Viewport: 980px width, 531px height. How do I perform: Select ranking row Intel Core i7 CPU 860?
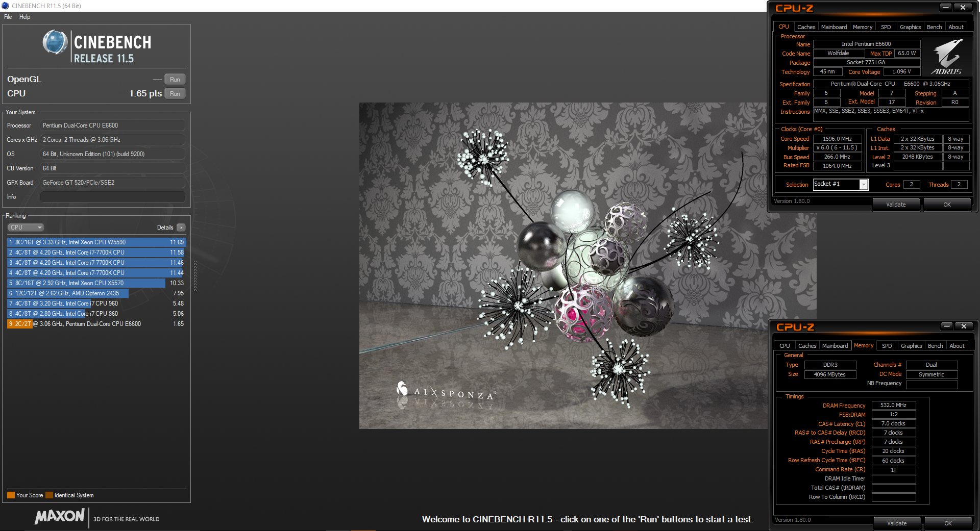click(96, 314)
